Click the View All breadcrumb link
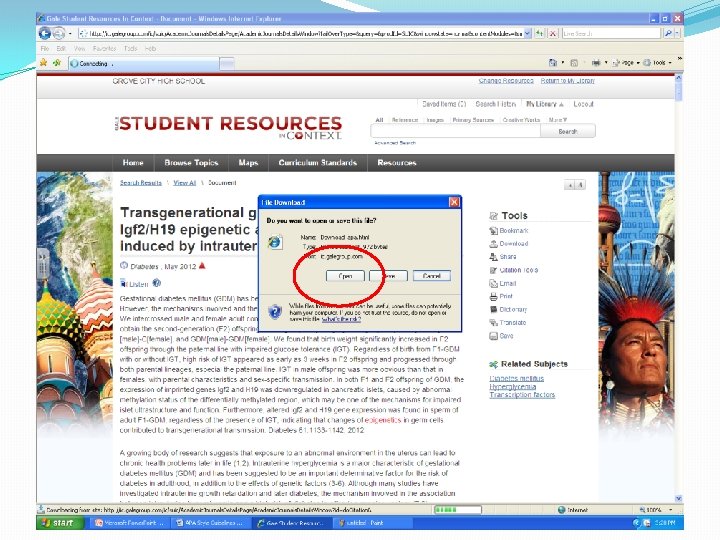The width and height of the screenshot is (720, 540). point(185,183)
